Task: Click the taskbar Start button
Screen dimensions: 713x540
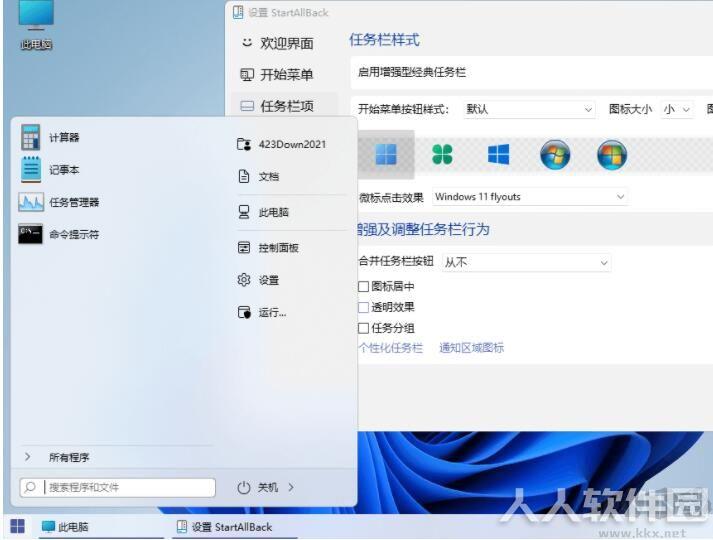Action: 17,526
